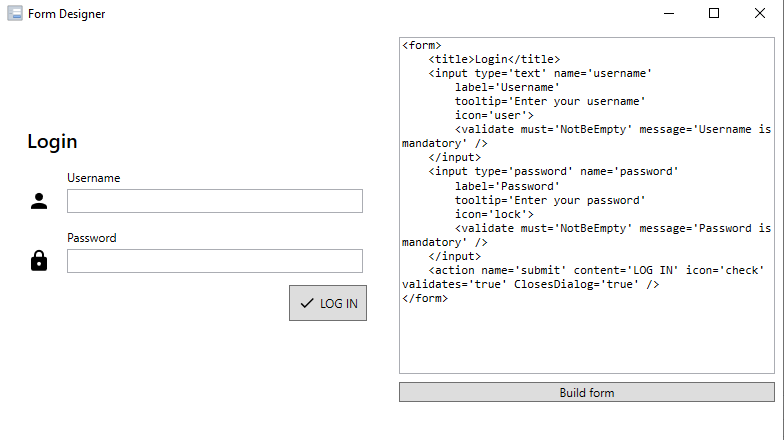Focus the Username text field

pyautogui.click(x=215, y=201)
